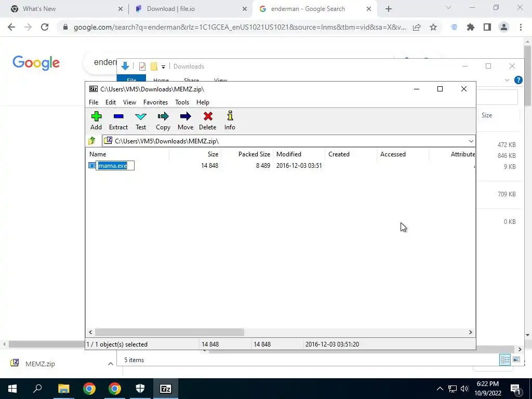Viewport: 532px width, 399px height.
Task: Open the Windows Start menu
Action: (x=12, y=389)
